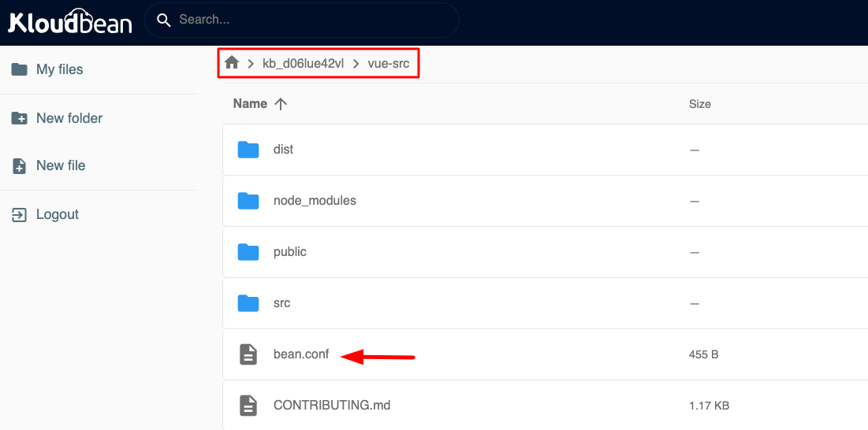
Task: Click the node_modules folder icon
Action: (x=248, y=201)
